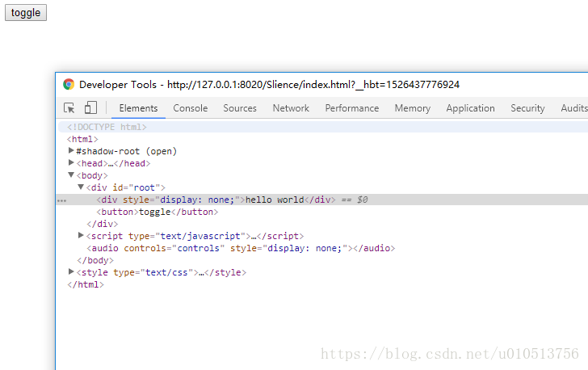Click the "text/javascript" type attribute value

(x=200, y=236)
